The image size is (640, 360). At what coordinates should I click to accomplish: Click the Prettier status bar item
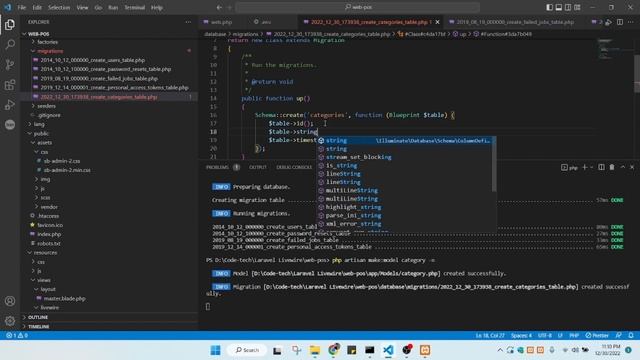point(597,336)
